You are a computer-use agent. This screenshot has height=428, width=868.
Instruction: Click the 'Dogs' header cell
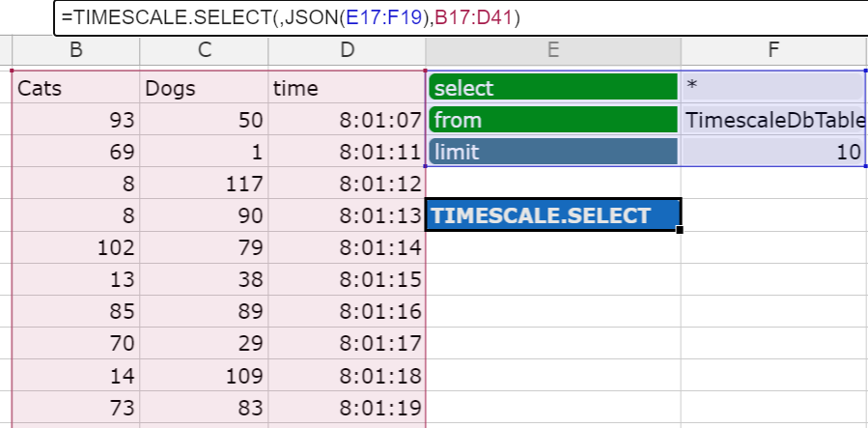pyautogui.click(x=205, y=88)
